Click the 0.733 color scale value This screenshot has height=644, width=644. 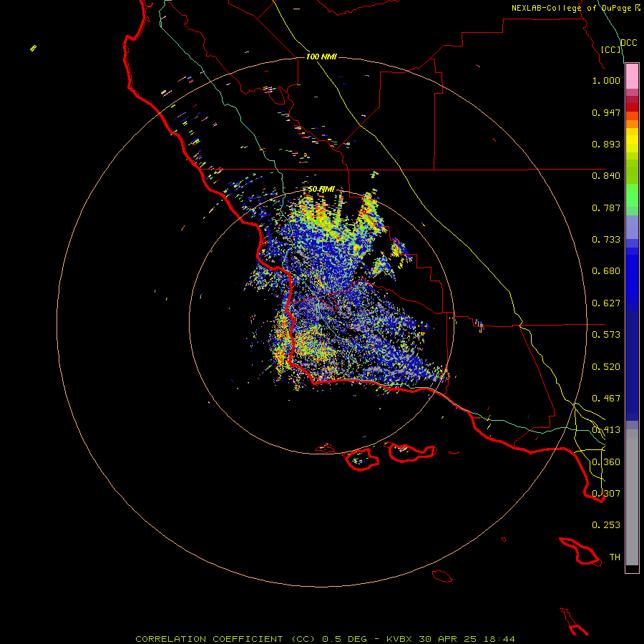606,240
